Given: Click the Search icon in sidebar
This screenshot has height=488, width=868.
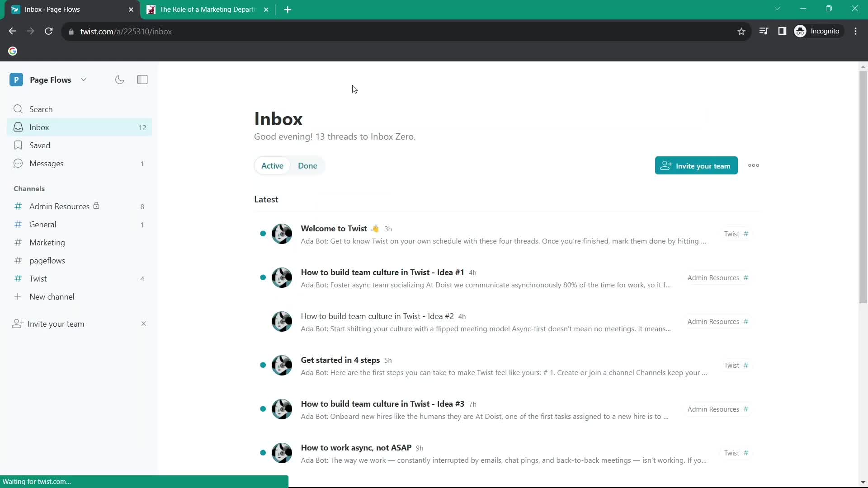Looking at the screenshot, I should point(18,109).
